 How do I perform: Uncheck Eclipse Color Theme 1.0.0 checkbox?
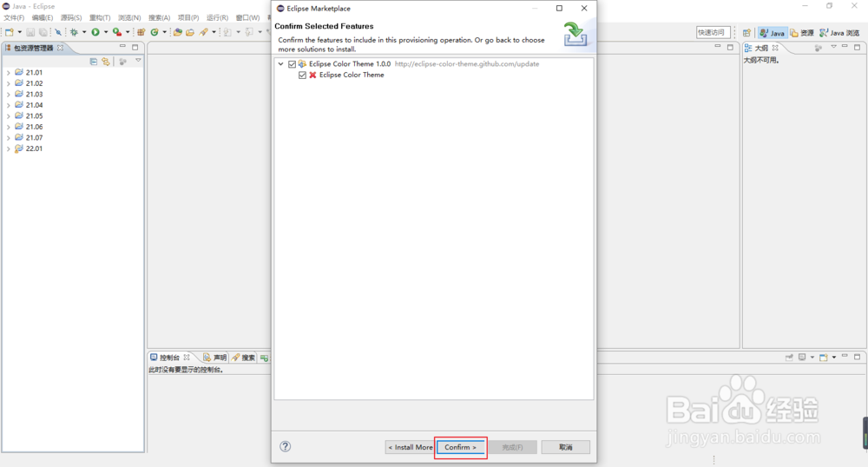pyautogui.click(x=293, y=64)
